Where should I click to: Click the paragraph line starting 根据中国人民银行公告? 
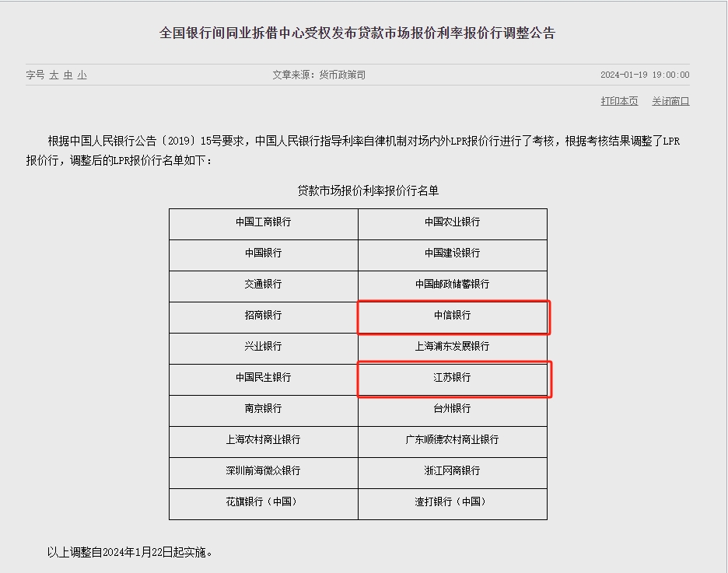click(363, 141)
